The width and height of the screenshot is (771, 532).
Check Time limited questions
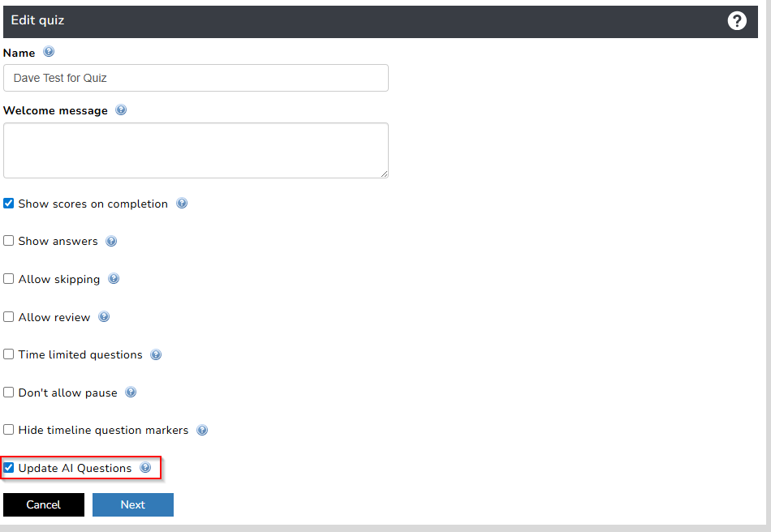coord(8,354)
